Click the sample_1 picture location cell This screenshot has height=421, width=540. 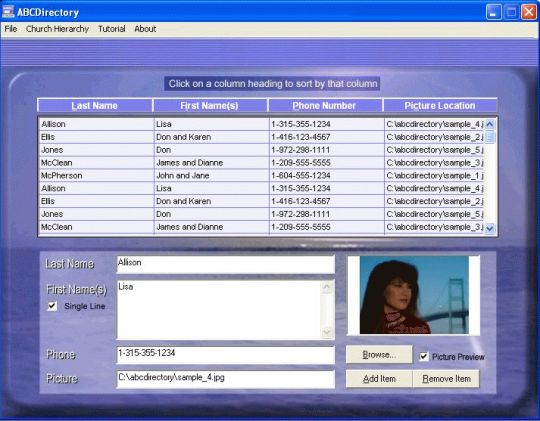pos(434,175)
